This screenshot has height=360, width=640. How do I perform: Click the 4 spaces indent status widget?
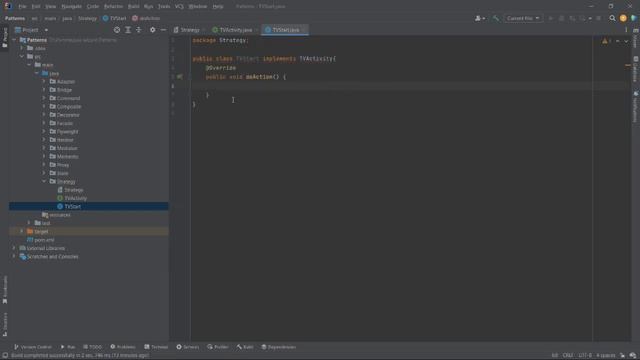coord(606,356)
